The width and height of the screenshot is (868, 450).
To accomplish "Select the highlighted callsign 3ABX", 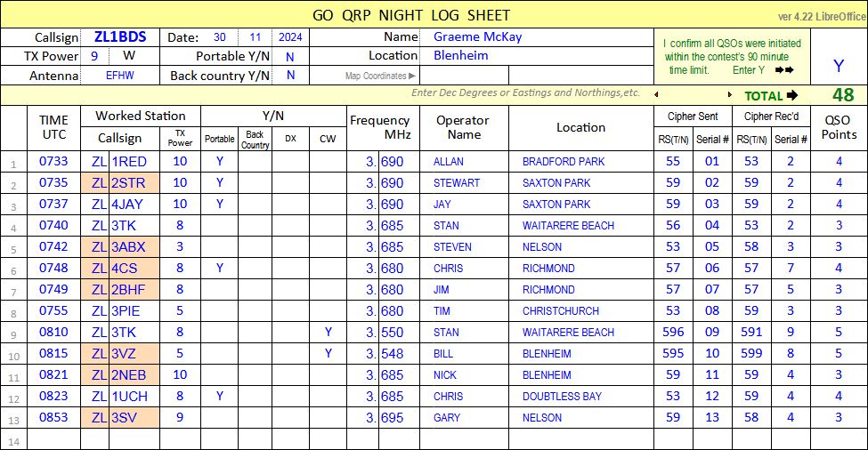I will point(134,246).
